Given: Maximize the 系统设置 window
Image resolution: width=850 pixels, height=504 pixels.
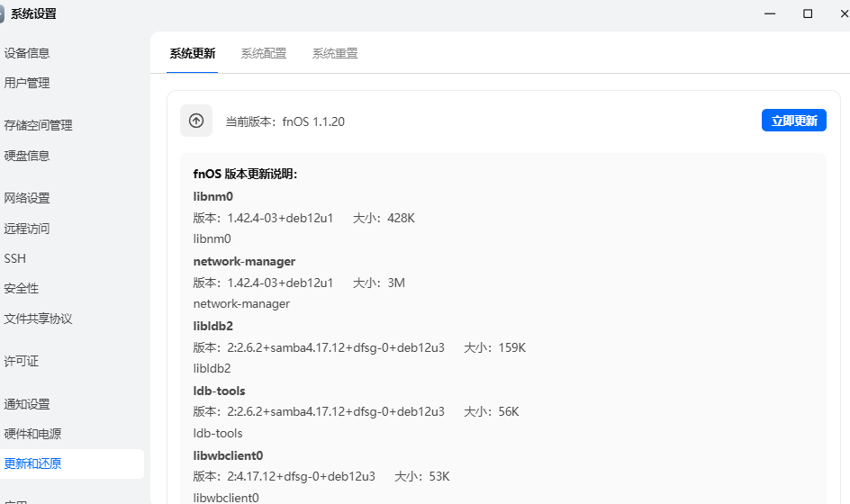Looking at the screenshot, I should point(808,13).
